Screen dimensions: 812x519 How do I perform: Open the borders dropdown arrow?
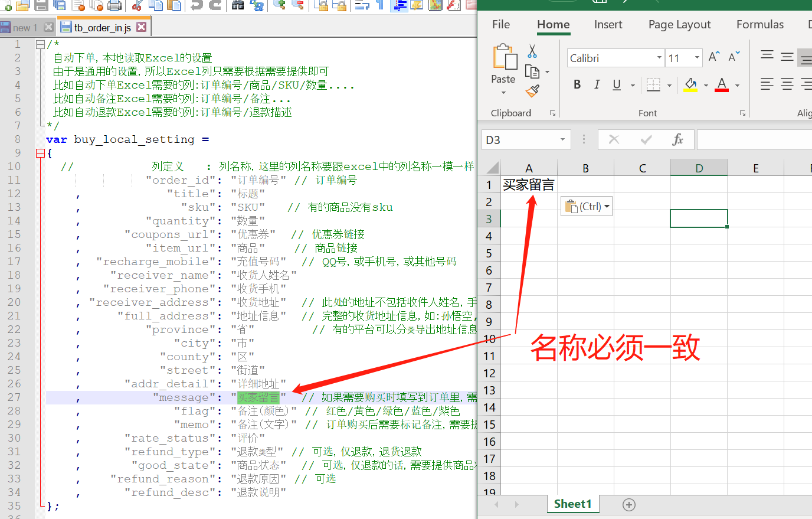(x=669, y=86)
